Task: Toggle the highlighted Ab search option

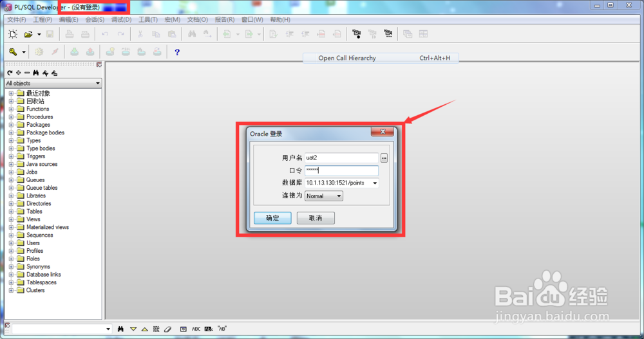Action: tap(209, 329)
